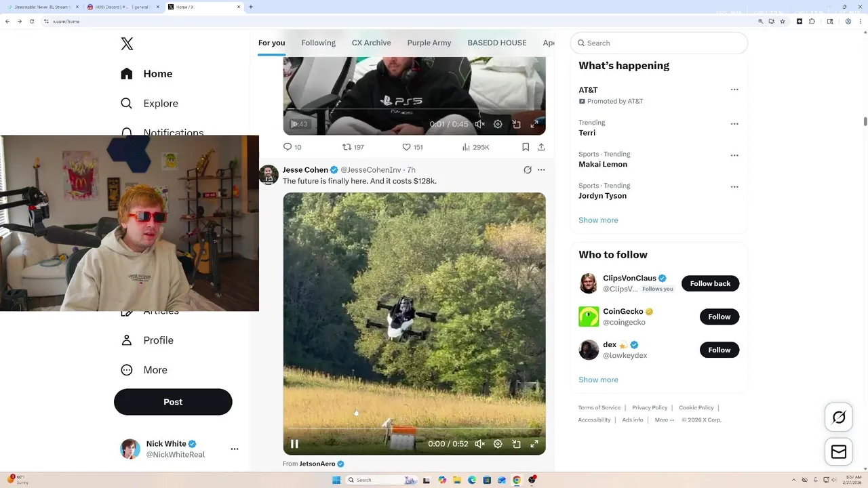868x488 pixels.
Task: Reload the page in browser
Action: pos(32,21)
